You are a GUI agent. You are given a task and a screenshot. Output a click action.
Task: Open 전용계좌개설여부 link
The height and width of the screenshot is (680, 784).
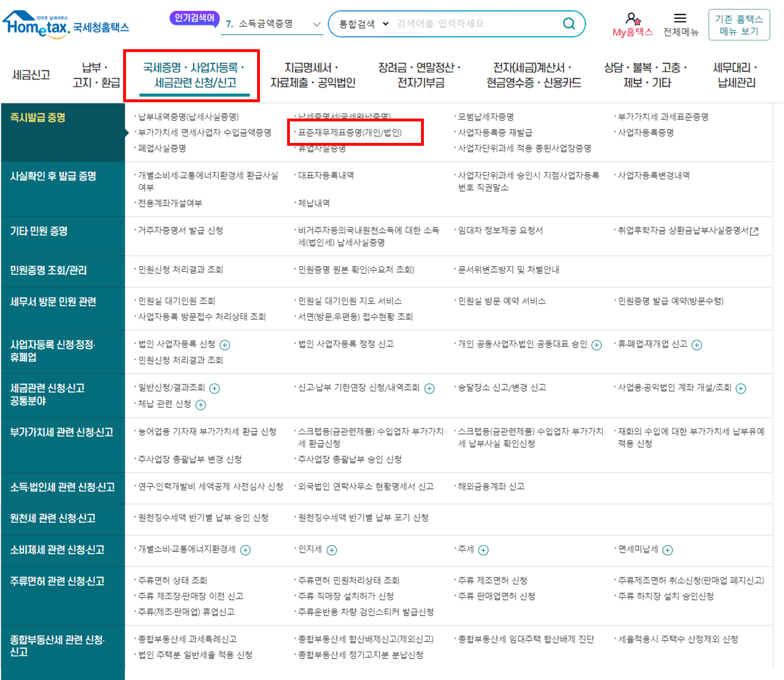coord(170,203)
